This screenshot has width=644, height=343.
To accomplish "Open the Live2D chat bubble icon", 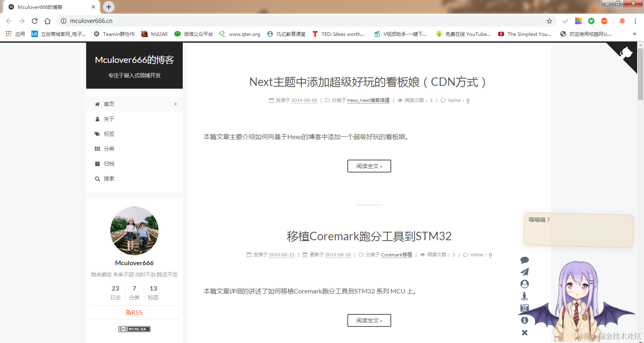I will click(x=524, y=260).
